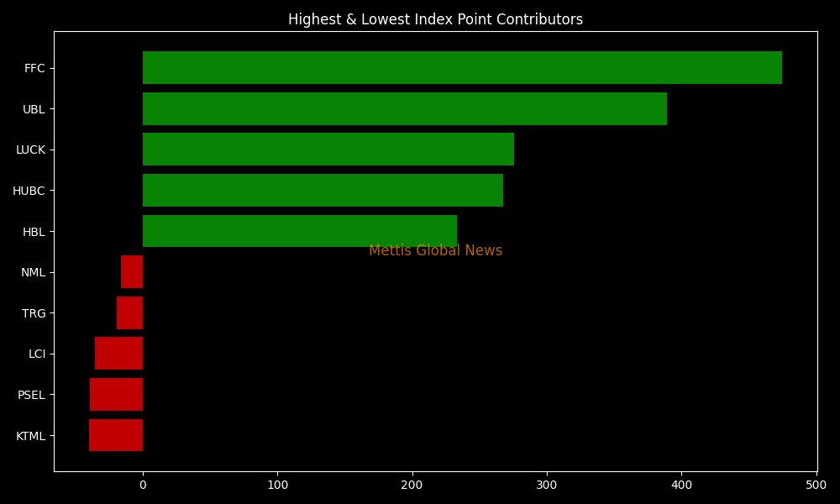Image resolution: width=840 pixels, height=504 pixels.
Task: Click the Mettis Global News watermark
Action: click(435, 251)
